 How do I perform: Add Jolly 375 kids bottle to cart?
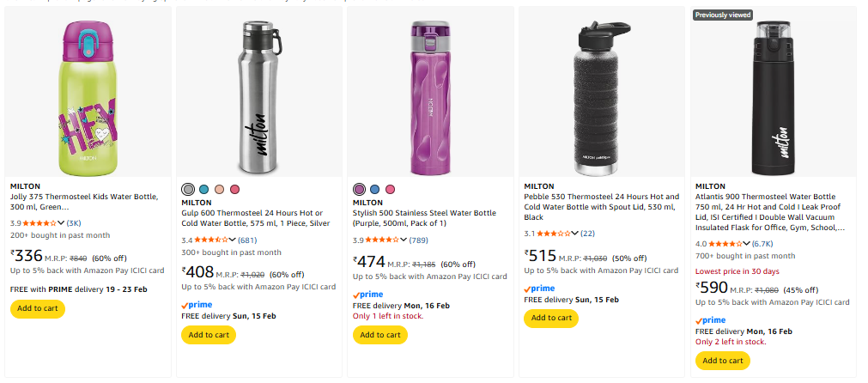[37, 308]
